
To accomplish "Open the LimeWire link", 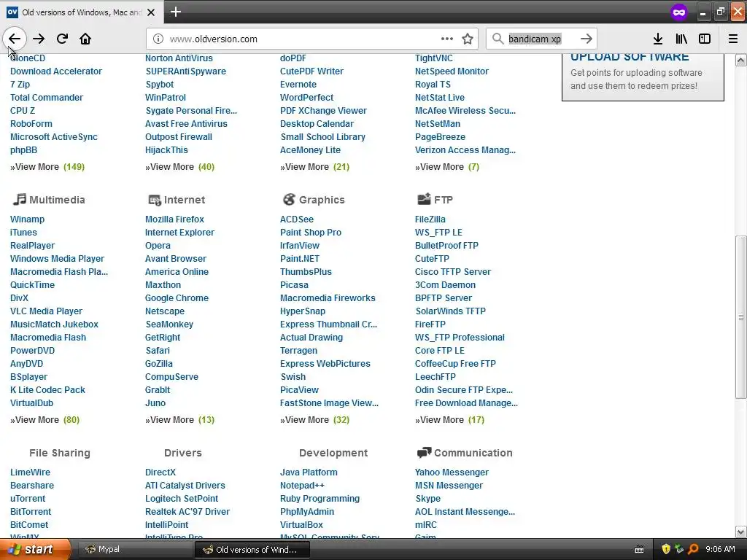I will point(30,472).
